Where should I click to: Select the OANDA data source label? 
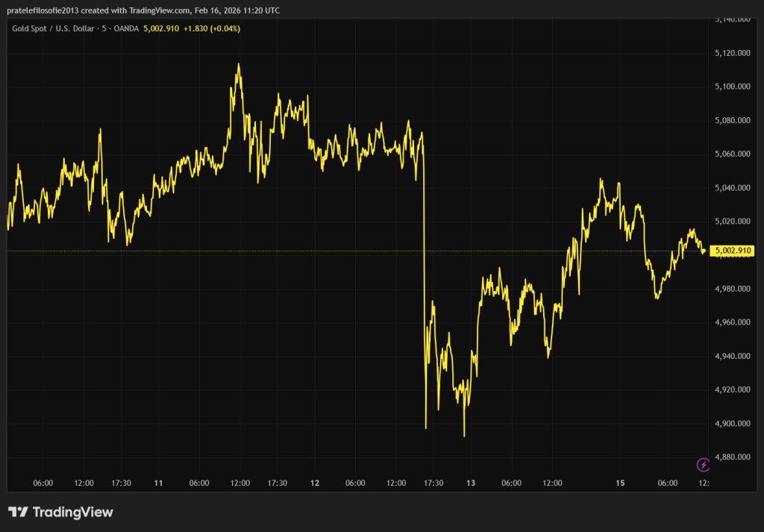124,28
